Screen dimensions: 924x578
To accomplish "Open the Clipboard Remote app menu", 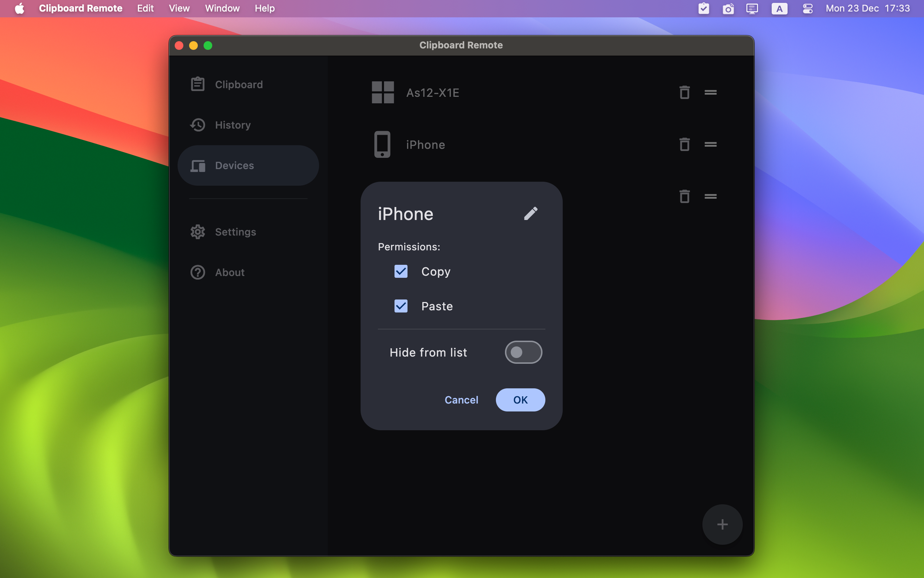I will tap(80, 8).
